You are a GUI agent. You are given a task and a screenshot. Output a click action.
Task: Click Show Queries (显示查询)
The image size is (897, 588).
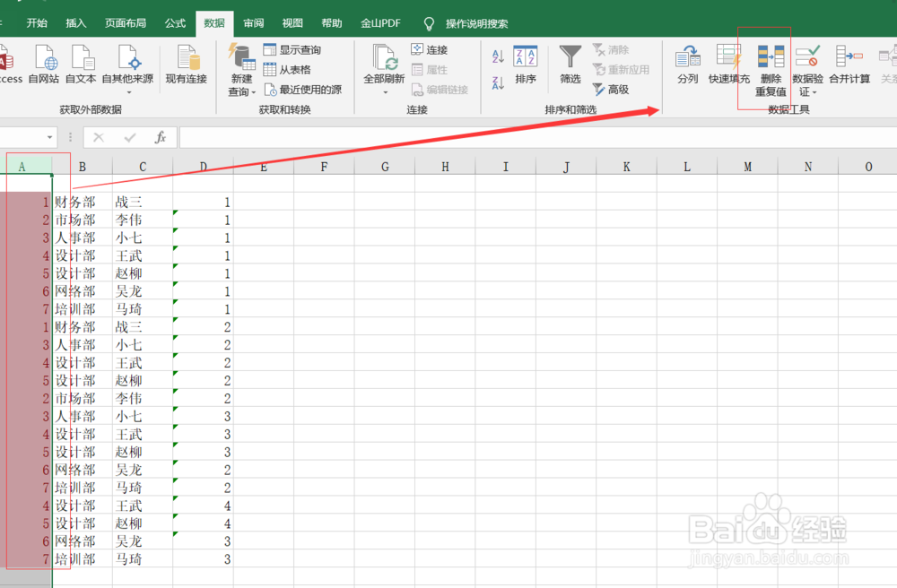click(x=292, y=49)
